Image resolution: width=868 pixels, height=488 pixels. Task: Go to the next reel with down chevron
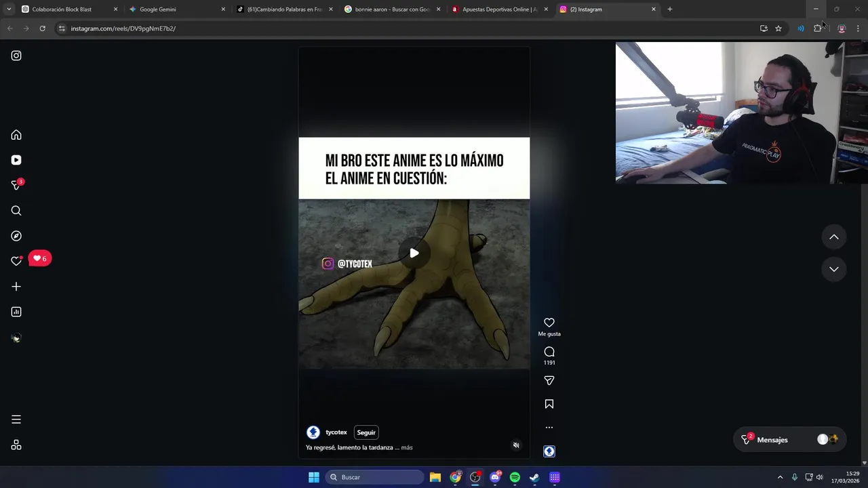(834, 269)
